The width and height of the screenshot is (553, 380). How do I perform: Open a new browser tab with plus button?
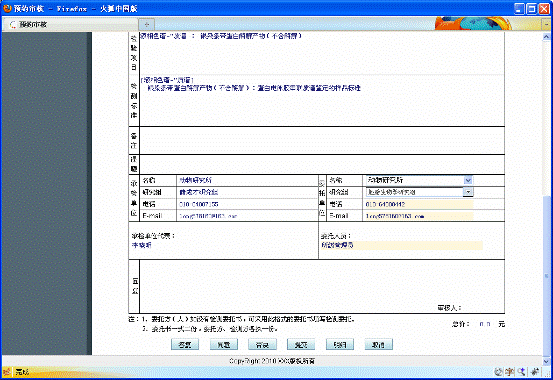pos(147,25)
